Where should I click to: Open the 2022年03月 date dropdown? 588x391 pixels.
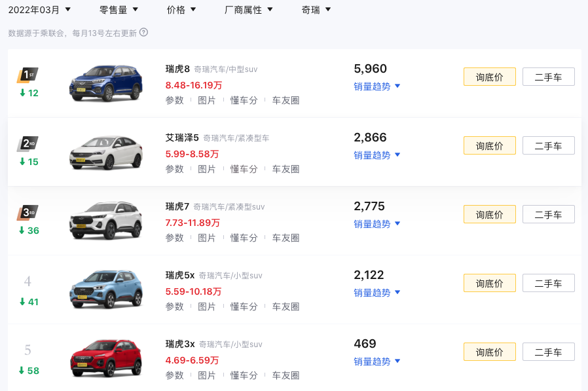point(39,10)
